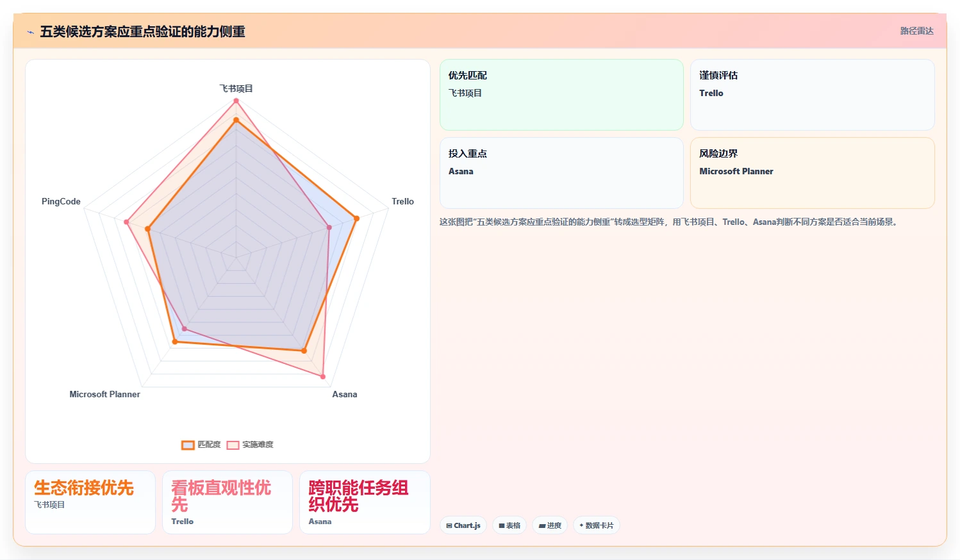Screen dimensions: 960x560
Task: Click the description paragraph starting with 这张图把
Action: pyautogui.click(x=669, y=222)
